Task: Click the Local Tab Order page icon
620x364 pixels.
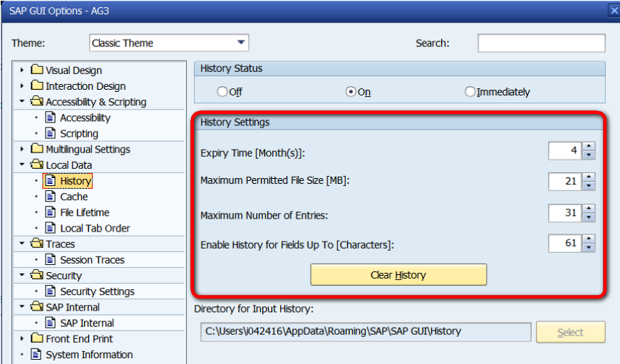Action: click(50, 228)
